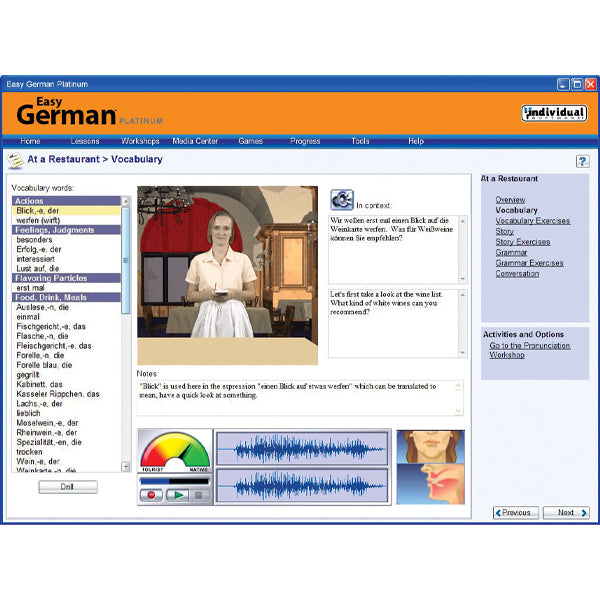
Task: Select vocabulary word 'Erfolg,-e, der'
Action: click(66, 249)
